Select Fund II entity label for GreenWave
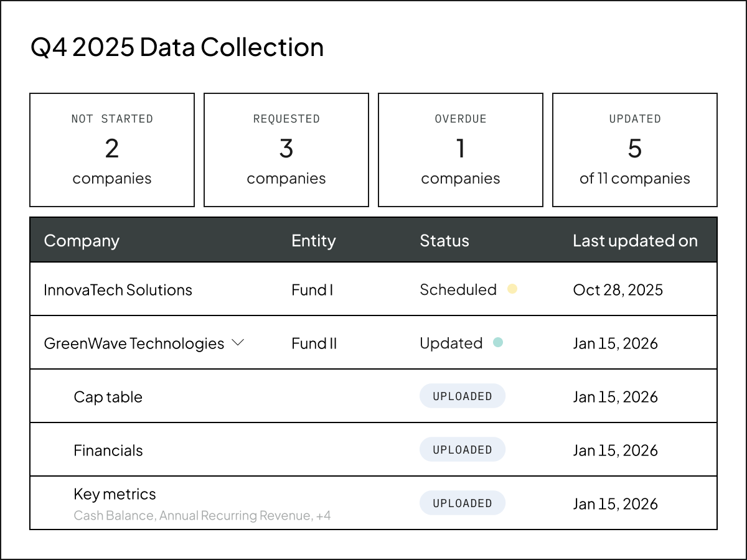This screenshot has width=747, height=560. click(314, 343)
